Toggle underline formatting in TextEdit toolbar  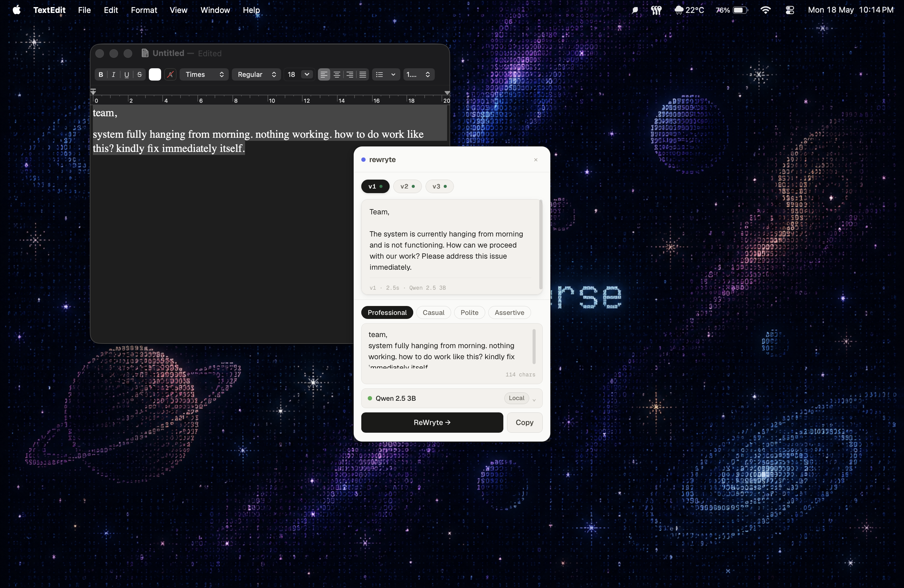pyautogui.click(x=126, y=74)
